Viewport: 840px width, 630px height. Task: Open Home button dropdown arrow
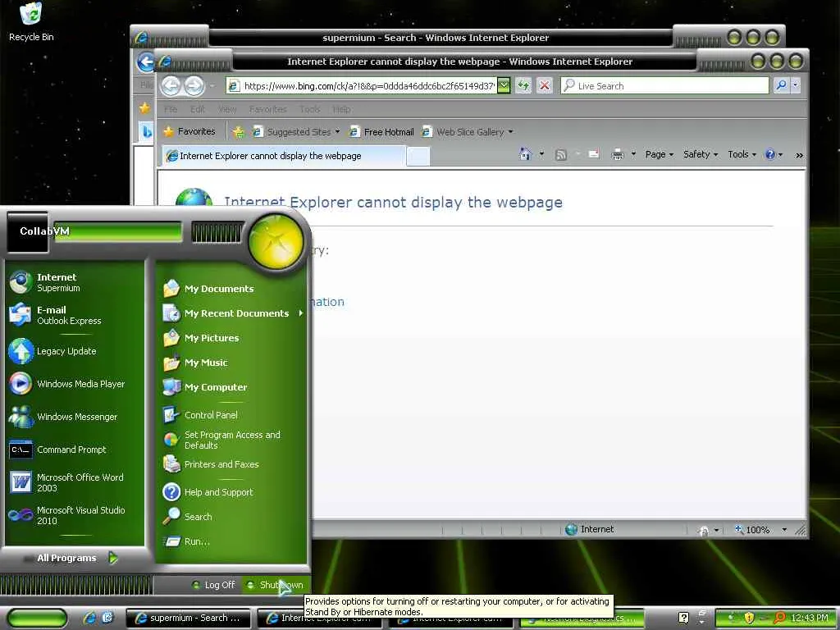541,155
